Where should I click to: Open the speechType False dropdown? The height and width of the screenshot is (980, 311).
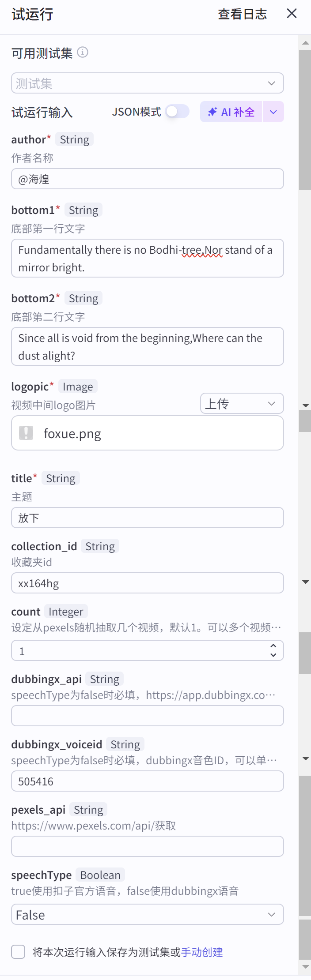(148, 915)
